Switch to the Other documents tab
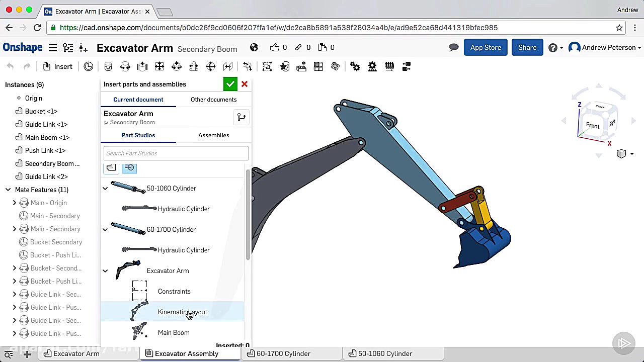Image resolution: width=644 pixels, height=362 pixels. point(213,100)
